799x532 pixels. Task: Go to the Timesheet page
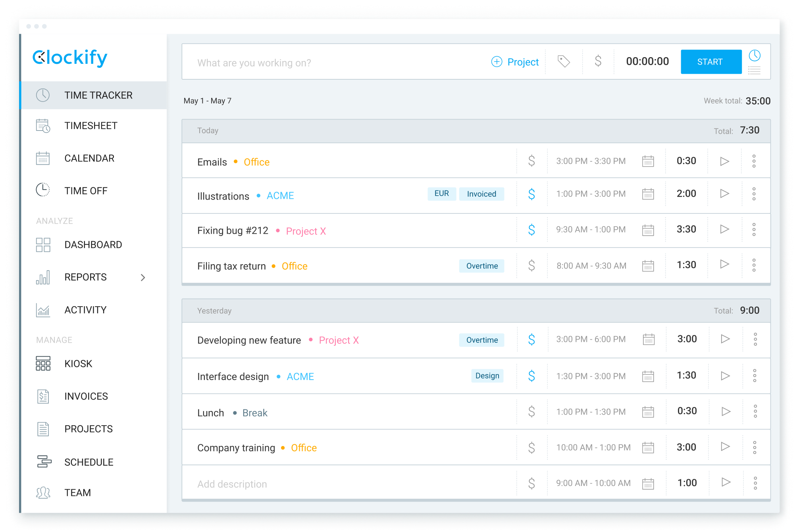coord(90,126)
